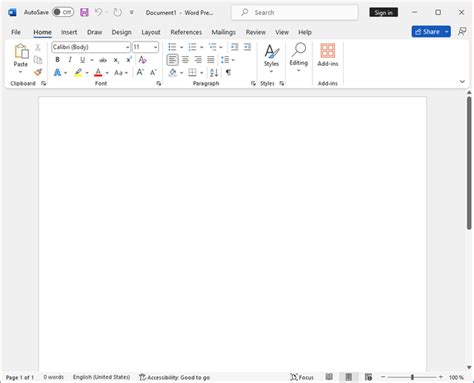The width and height of the screenshot is (474, 383).
Task: Click the Sort A-Z icon
Action: point(214,72)
